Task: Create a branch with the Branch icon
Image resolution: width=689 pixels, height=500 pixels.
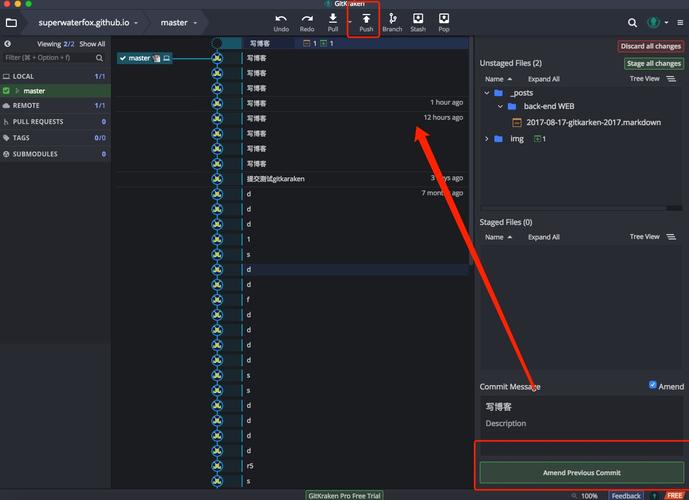Action: (x=392, y=18)
